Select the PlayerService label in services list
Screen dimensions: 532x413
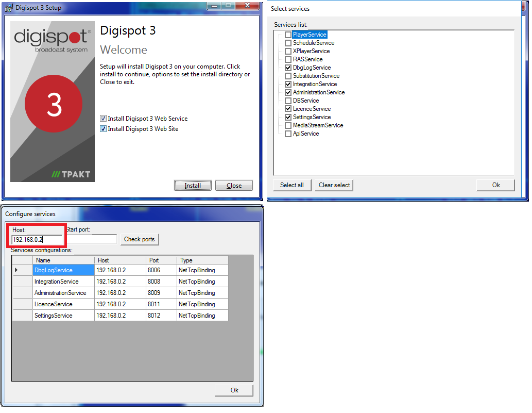(x=310, y=35)
